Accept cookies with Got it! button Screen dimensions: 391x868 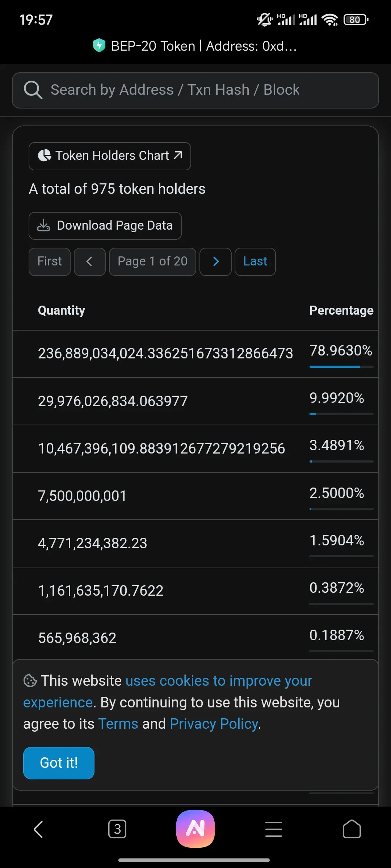[x=59, y=763]
